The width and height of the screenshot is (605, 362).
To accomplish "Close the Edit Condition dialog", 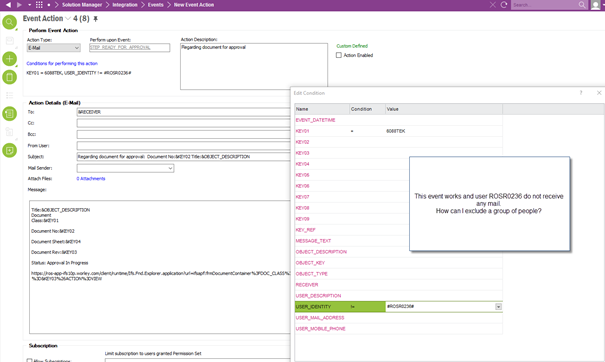I will pos(599,93).
